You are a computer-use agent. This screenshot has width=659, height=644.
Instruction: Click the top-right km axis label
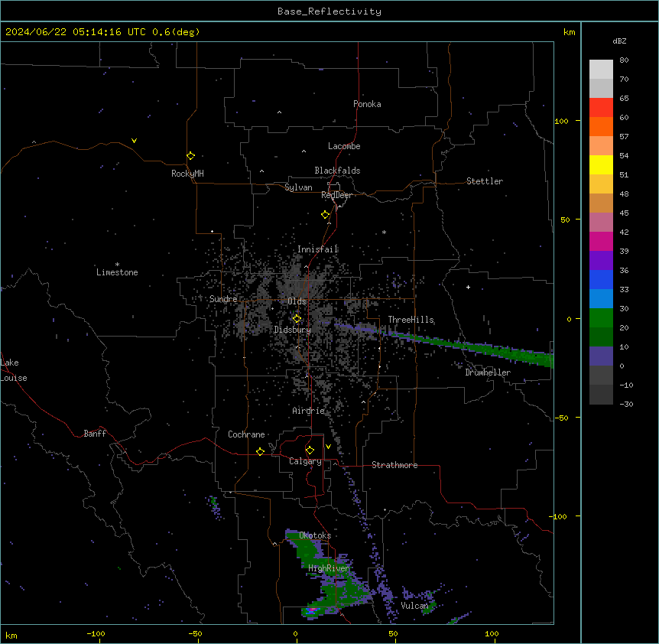(570, 32)
